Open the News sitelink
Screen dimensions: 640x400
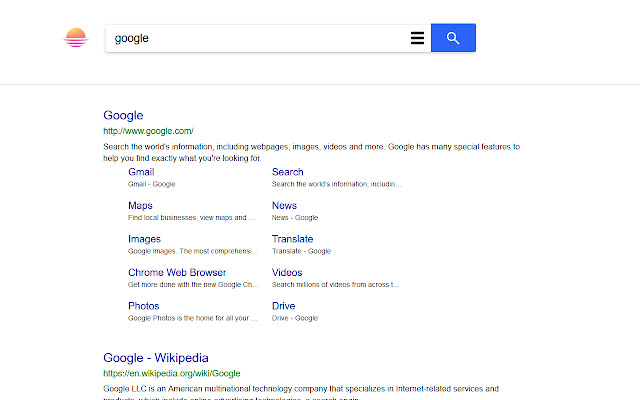(284, 206)
